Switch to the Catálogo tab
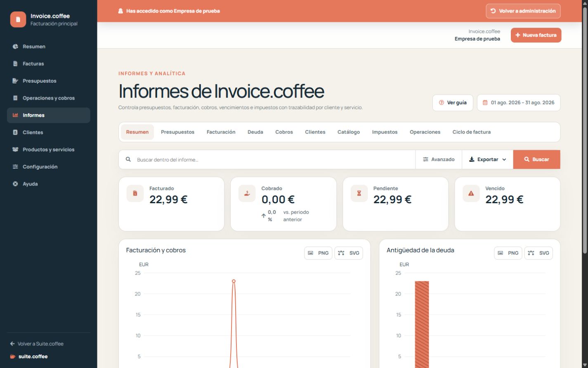 (349, 132)
